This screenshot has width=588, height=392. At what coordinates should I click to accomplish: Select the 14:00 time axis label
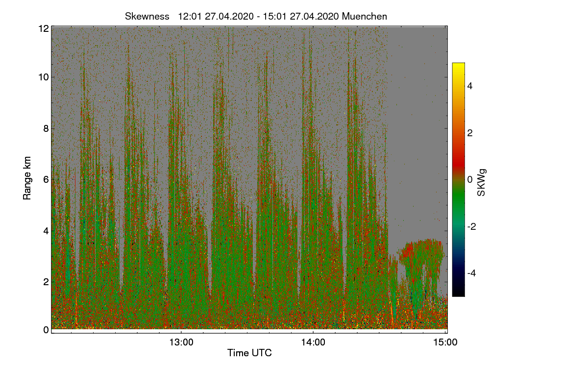[313, 343]
